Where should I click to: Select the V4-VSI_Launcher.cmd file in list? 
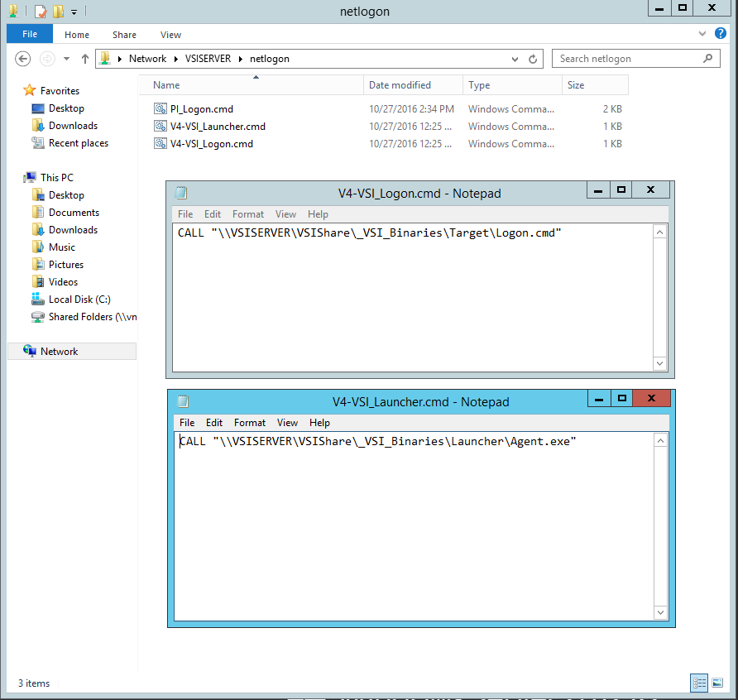(x=218, y=127)
